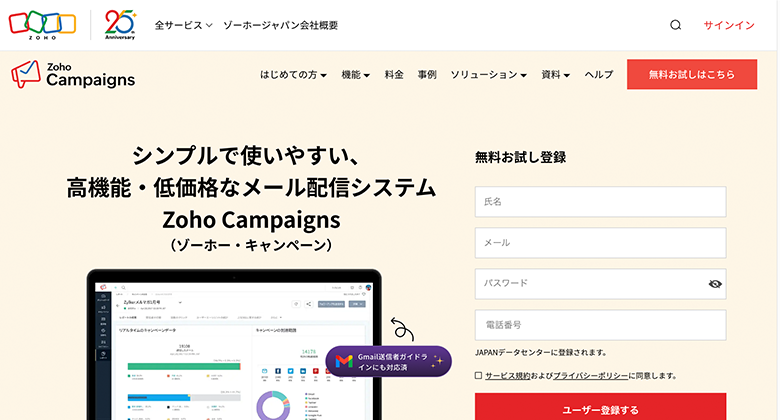Open the ヘルプ menu item
The height and width of the screenshot is (420, 780).
pos(599,75)
